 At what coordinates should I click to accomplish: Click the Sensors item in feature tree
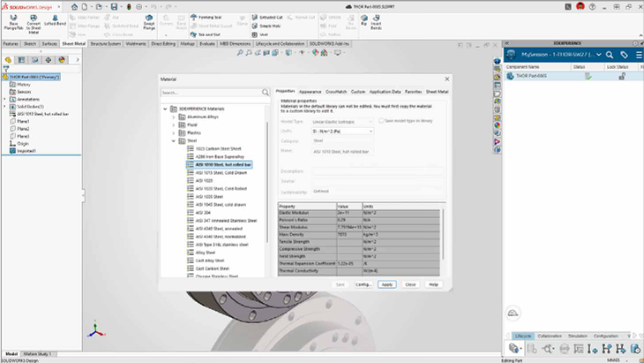tap(24, 92)
